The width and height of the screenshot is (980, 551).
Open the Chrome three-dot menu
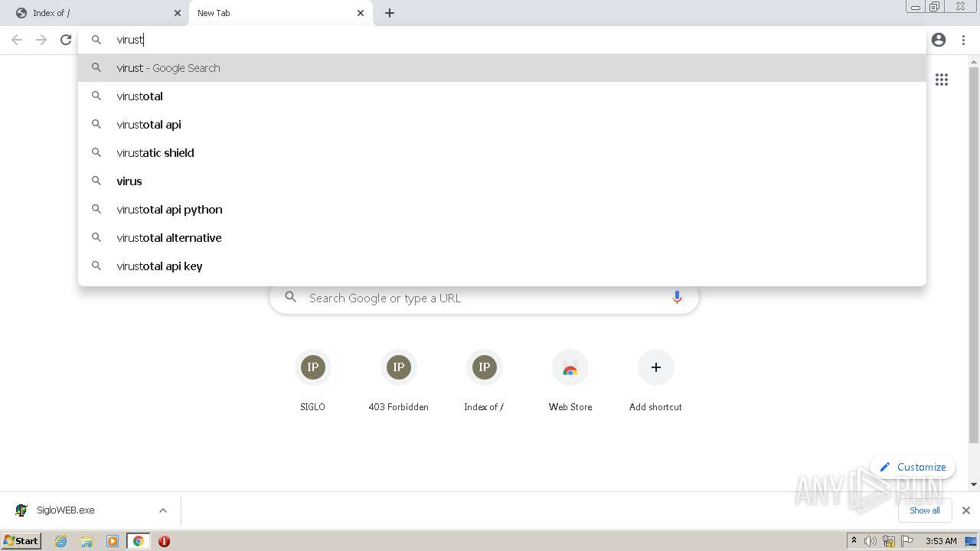click(963, 40)
